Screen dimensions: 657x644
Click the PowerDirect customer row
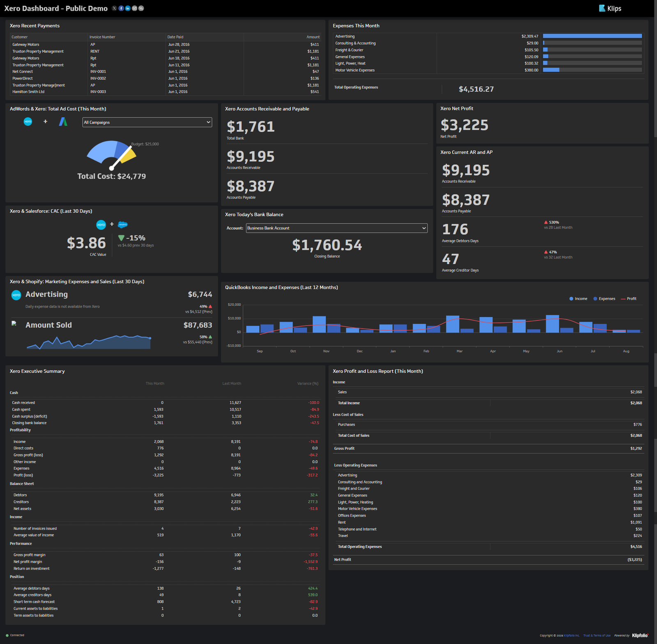tap(165, 78)
